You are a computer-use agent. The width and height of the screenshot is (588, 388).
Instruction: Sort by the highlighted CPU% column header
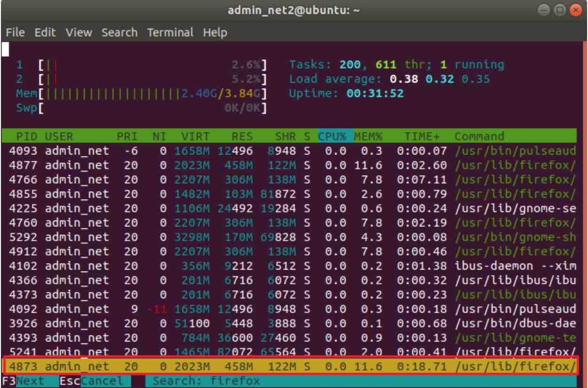point(333,137)
